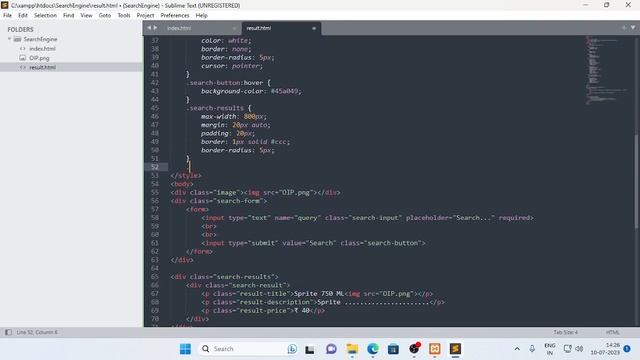
Task: Go to previous tab with left arrow
Action: tap(149, 28)
